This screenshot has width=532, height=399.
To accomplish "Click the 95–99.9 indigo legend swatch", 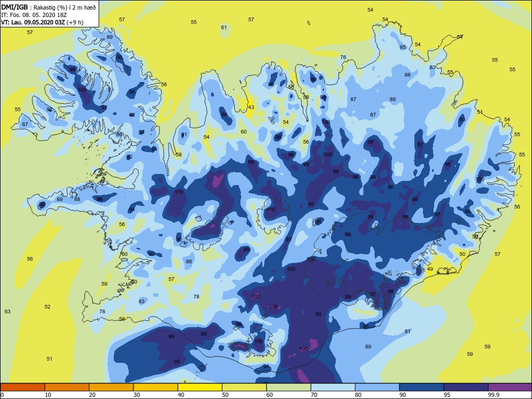I will [x=466, y=387].
